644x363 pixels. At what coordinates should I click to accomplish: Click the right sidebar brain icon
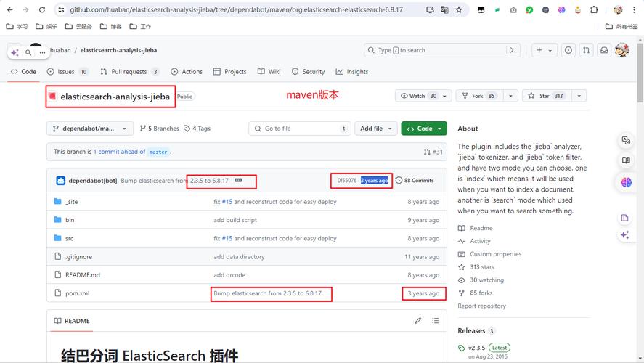tap(626, 182)
